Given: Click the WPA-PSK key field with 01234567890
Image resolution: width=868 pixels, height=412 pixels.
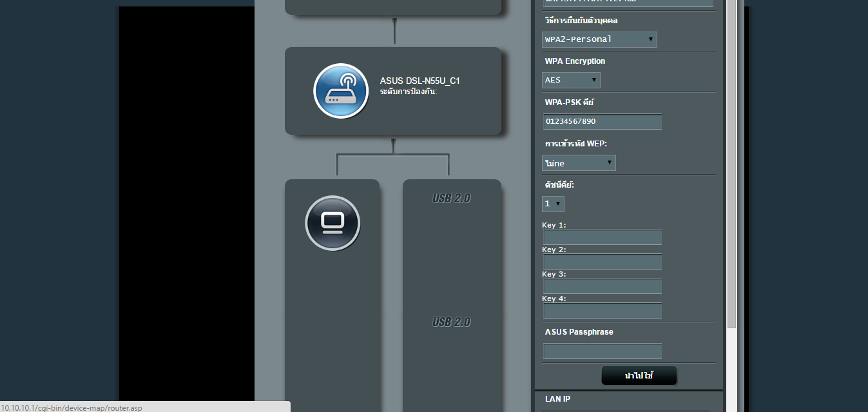Looking at the screenshot, I should pyautogui.click(x=603, y=121).
